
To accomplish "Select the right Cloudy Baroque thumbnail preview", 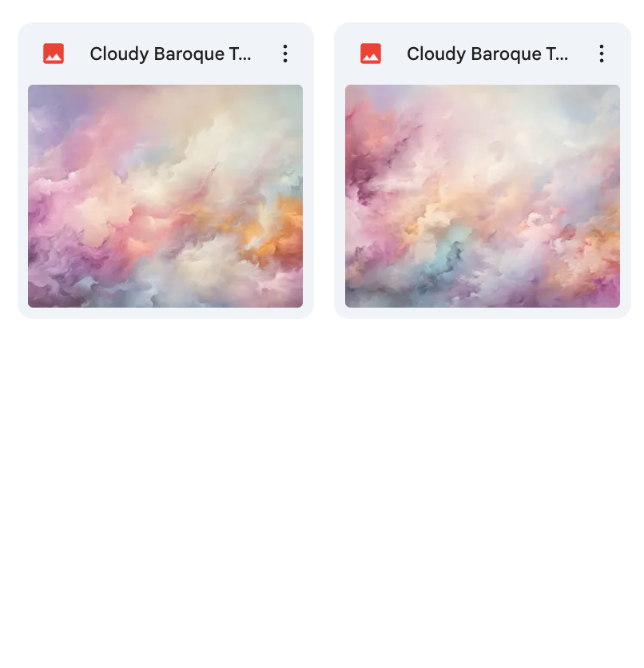I will coord(483,196).
